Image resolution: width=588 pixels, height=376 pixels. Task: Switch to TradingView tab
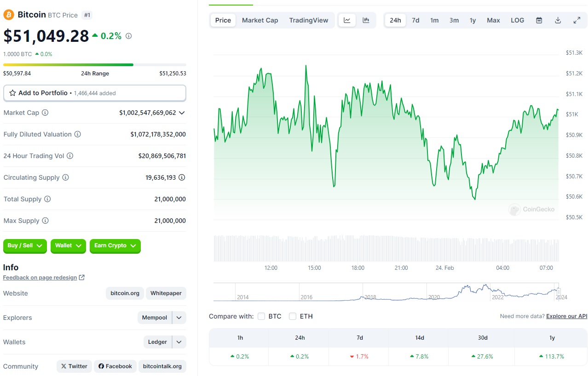click(x=309, y=20)
